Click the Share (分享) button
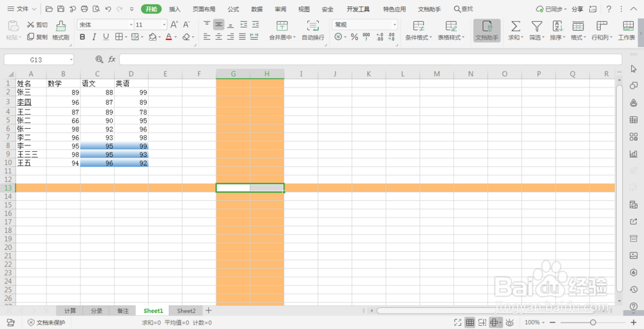The image size is (644, 329). (578, 9)
